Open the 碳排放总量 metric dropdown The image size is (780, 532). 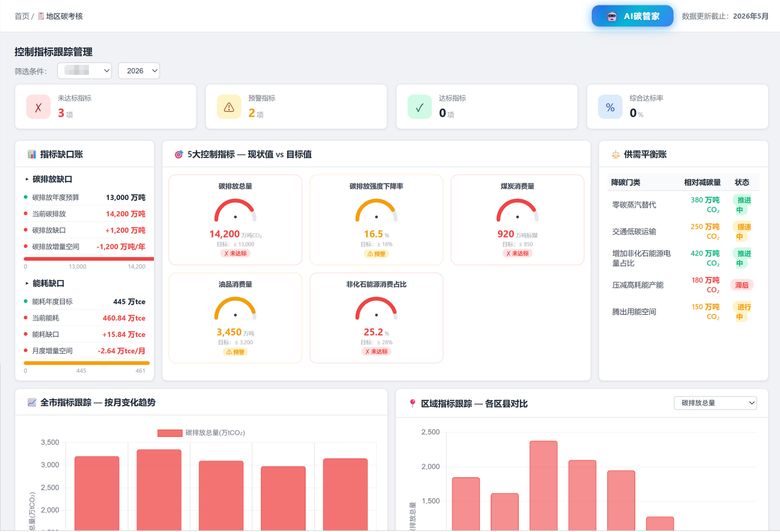coord(715,403)
